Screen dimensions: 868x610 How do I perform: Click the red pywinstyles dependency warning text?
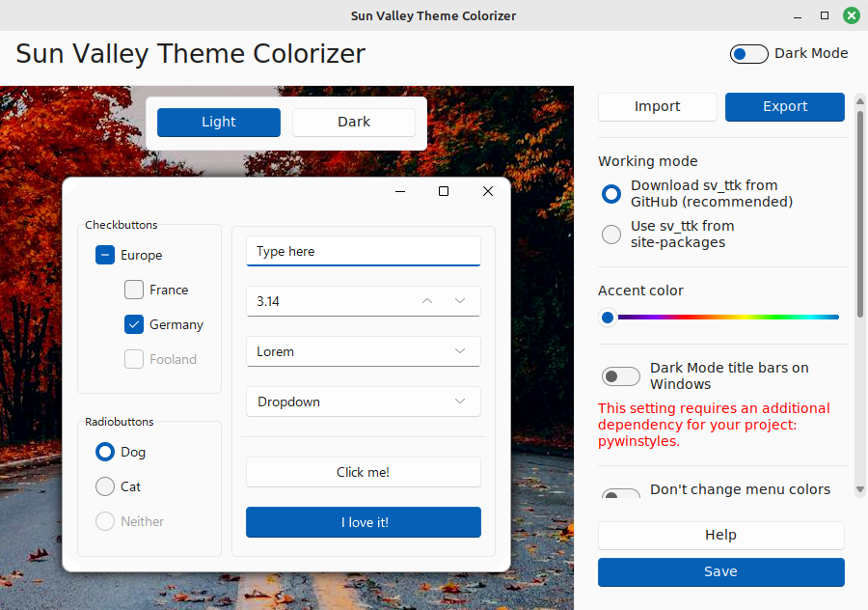[x=714, y=425]
